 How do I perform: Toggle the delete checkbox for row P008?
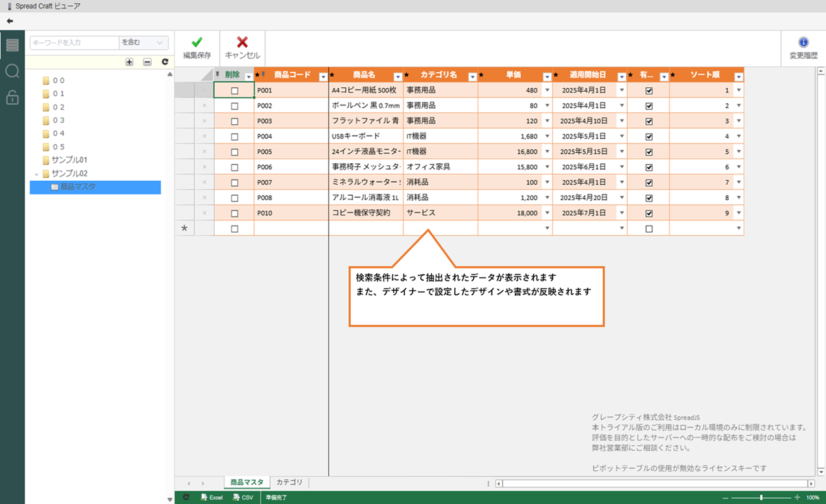[234, 198]
